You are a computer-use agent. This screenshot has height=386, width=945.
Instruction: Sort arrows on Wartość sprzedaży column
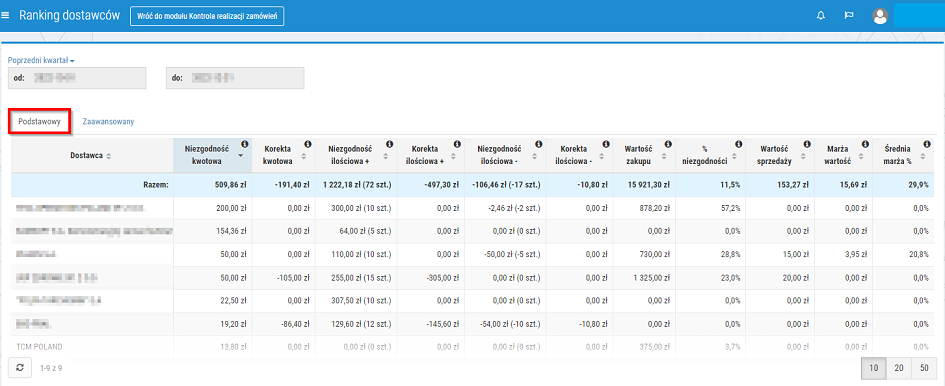[804, 156]
